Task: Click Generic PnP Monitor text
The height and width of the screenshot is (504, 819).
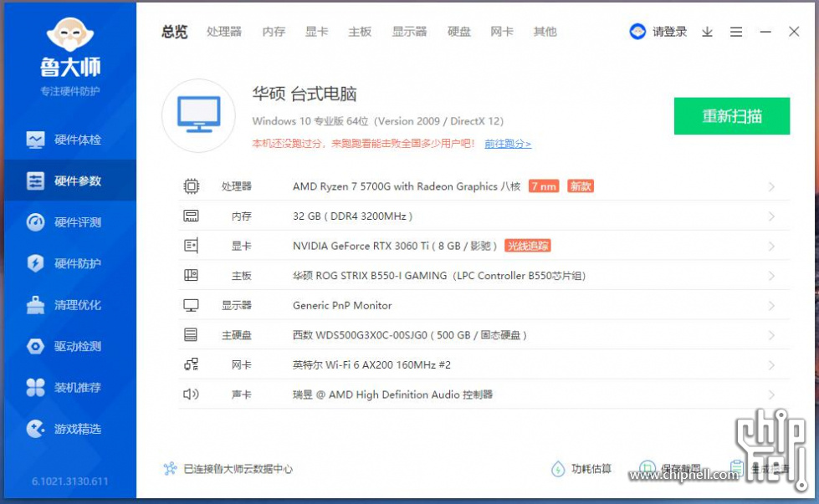Action: [342, 305]
